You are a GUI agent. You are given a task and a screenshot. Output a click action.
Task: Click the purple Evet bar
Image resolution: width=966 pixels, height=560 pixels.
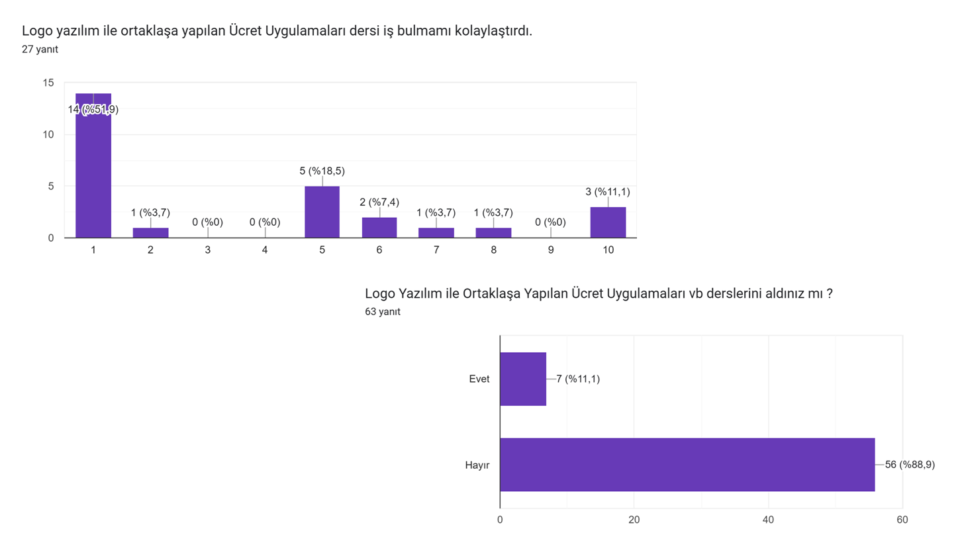[x=523, y=379]
